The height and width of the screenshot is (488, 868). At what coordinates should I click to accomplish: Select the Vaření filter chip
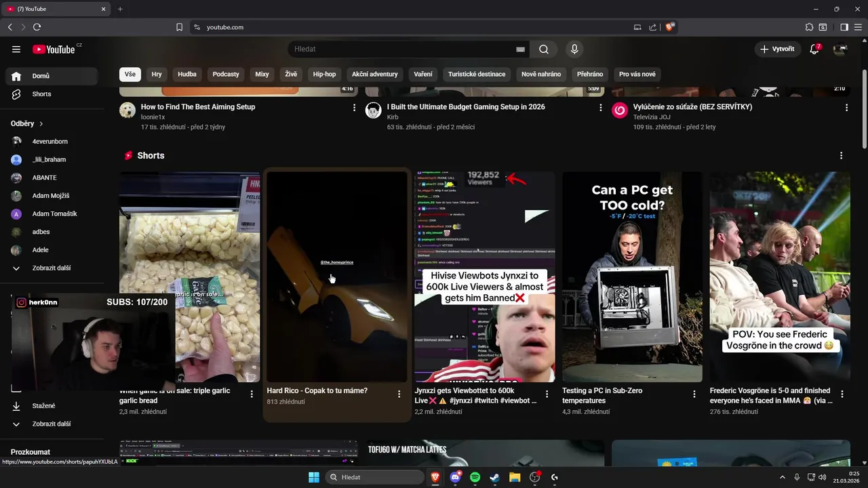click(x=423, y=74)
